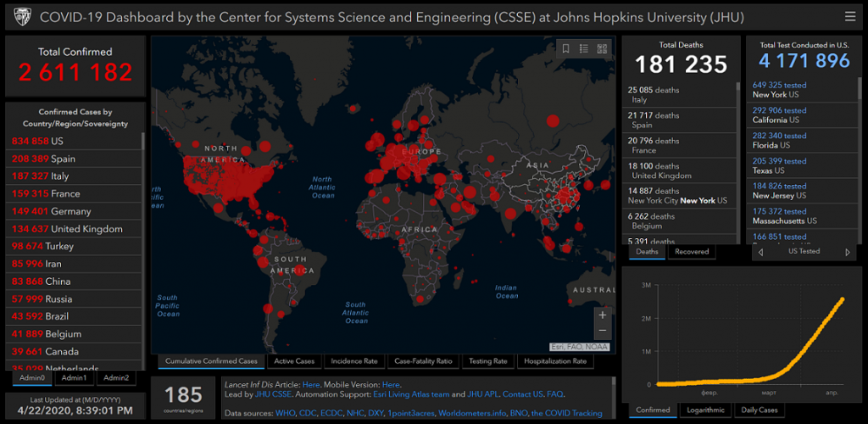Image resolution: width=868 pixels, height=424 pixels.
Task: Select the 39 661 Canada row
Action: tap(75, 351)
